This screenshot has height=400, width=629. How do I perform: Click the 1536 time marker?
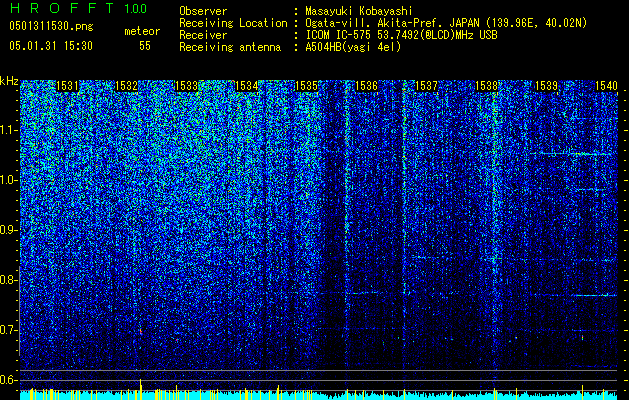pos(366,86)
